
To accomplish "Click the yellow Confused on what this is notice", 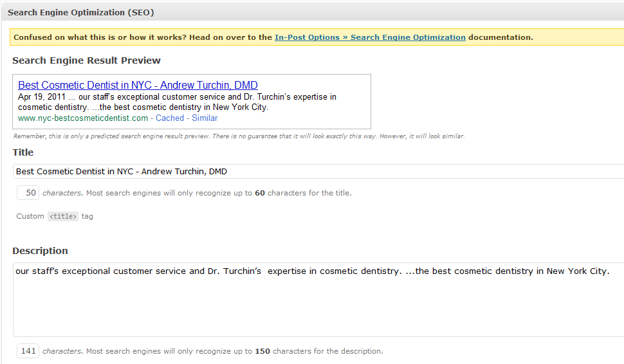I will tap(317, 37).
